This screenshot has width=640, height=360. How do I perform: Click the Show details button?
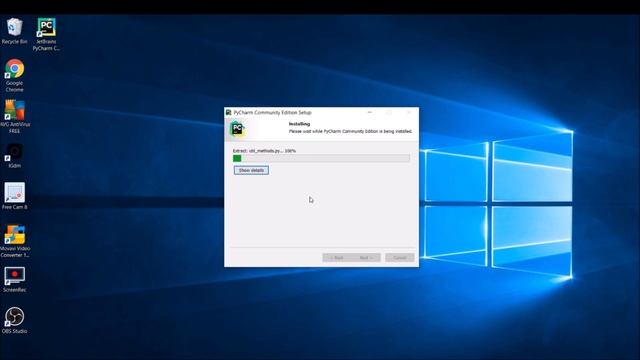(251, 170)
